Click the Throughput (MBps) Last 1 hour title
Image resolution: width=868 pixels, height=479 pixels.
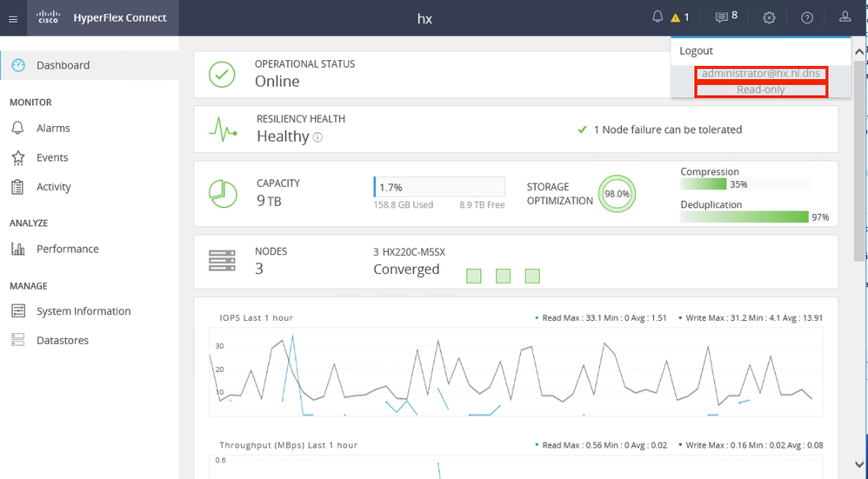click(289, 445)
